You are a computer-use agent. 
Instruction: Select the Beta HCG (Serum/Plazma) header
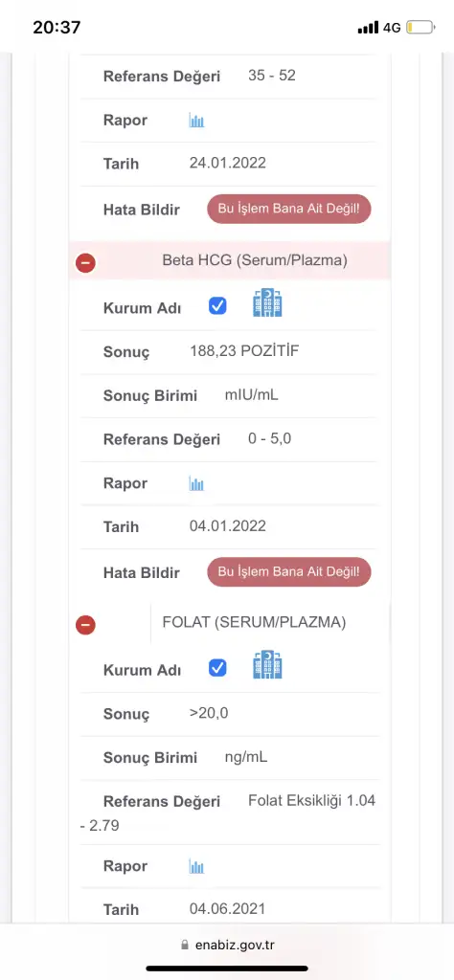(x=230, y=260)
